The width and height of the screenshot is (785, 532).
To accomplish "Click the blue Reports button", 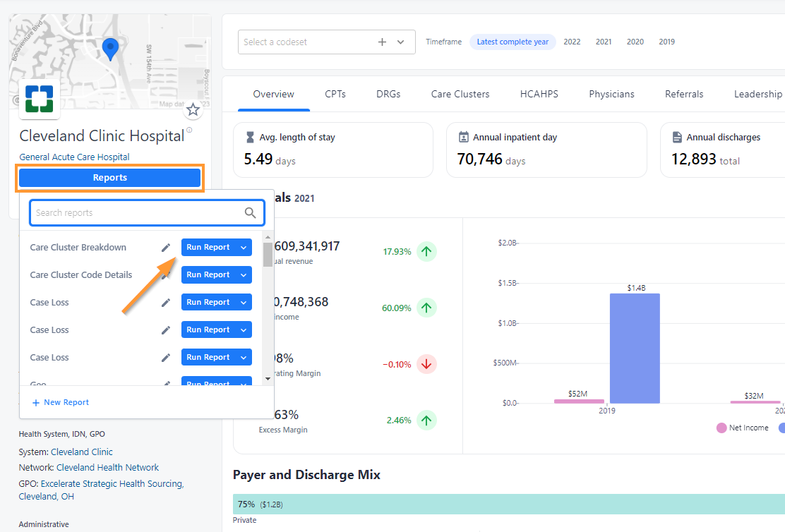I will point(109,178).
